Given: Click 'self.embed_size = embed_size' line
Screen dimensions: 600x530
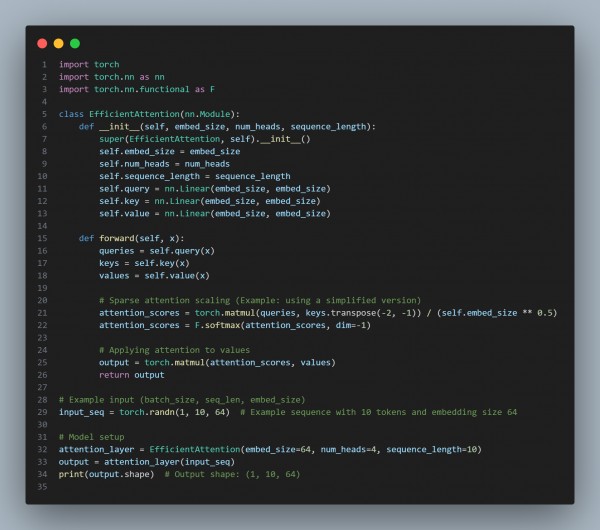Looking at the screenshot, I should pyautogui.click(x=170, y=152).
